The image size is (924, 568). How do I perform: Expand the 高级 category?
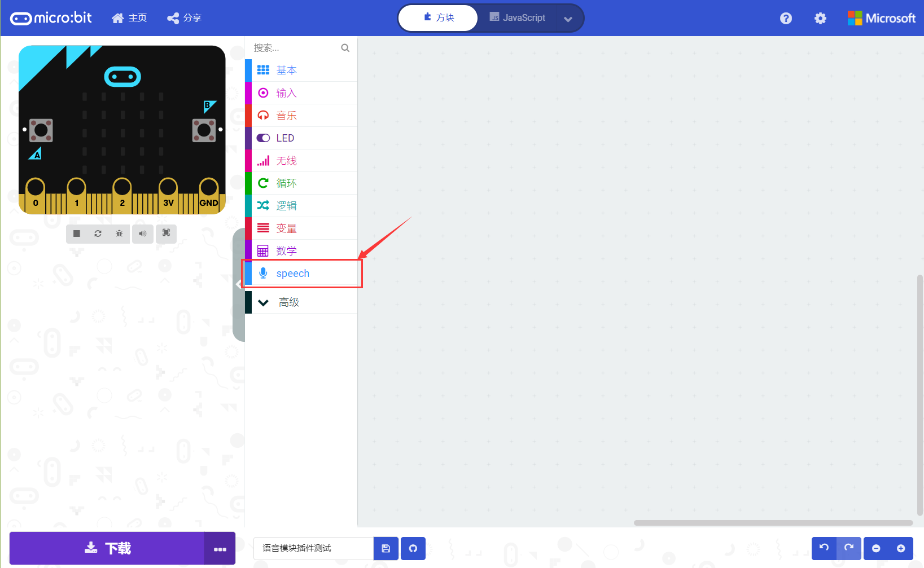[289, 302]
